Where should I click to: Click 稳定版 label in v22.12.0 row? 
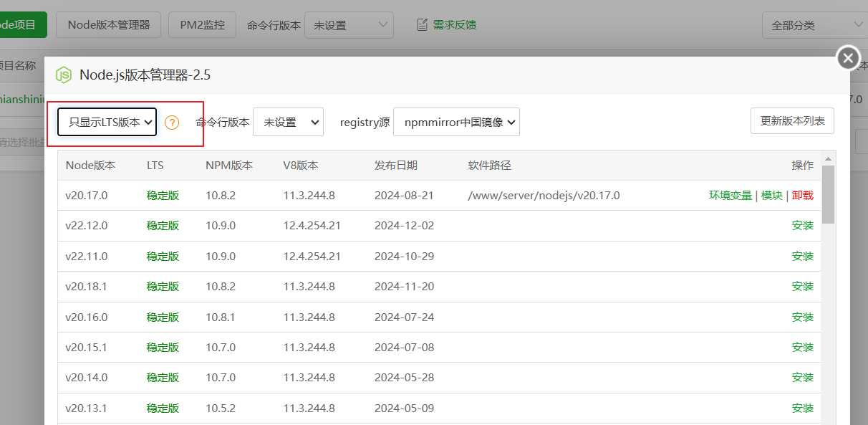click(x=163, y=225)
